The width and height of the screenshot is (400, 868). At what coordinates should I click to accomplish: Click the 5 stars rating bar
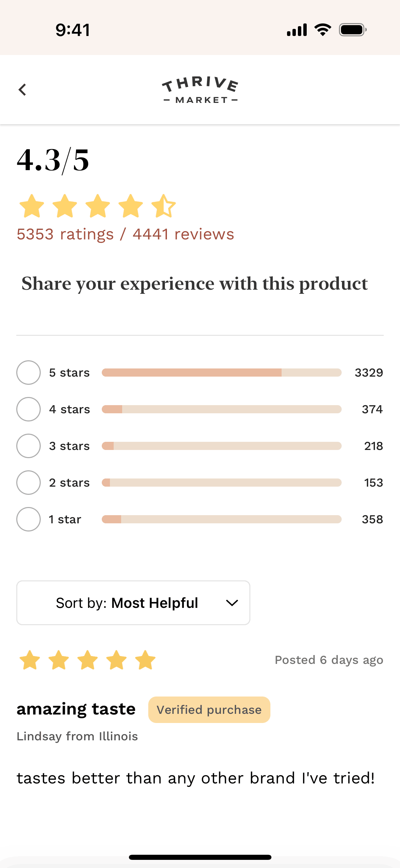pyautogui.click(x=221, y=373)
